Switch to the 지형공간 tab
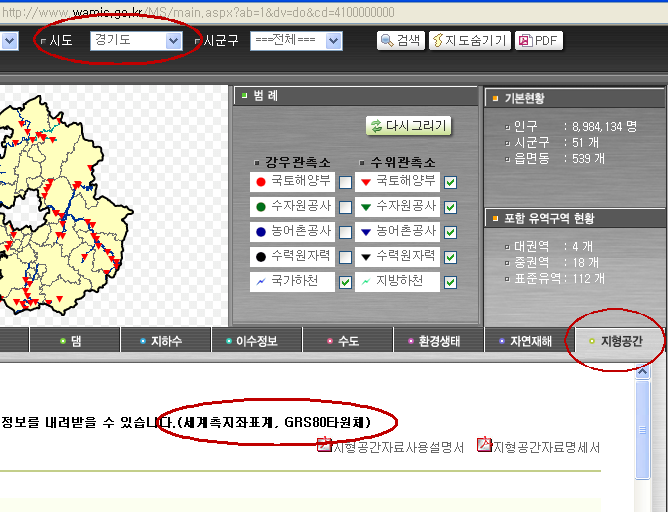 (614, 341)
